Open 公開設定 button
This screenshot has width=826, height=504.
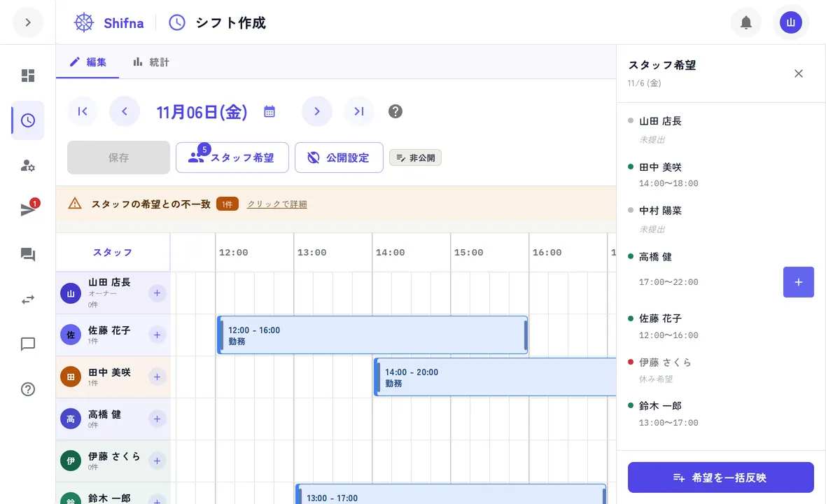(339, 157)
